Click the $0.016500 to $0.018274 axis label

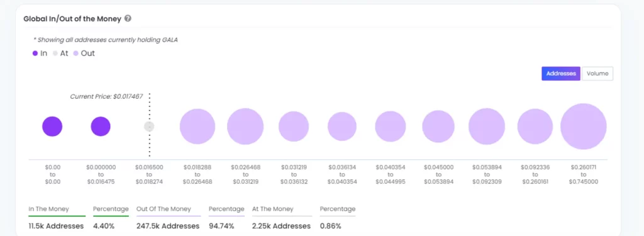(149, 174)
